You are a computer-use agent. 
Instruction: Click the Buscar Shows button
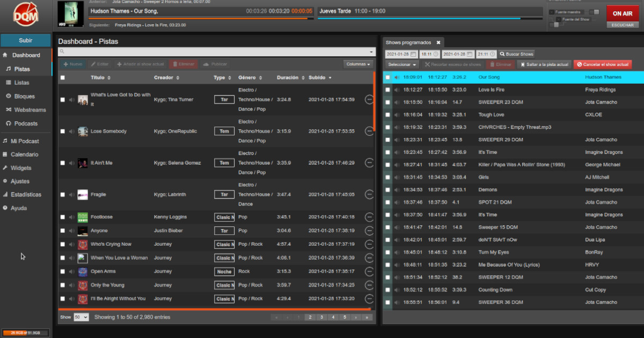coord(516,54)
